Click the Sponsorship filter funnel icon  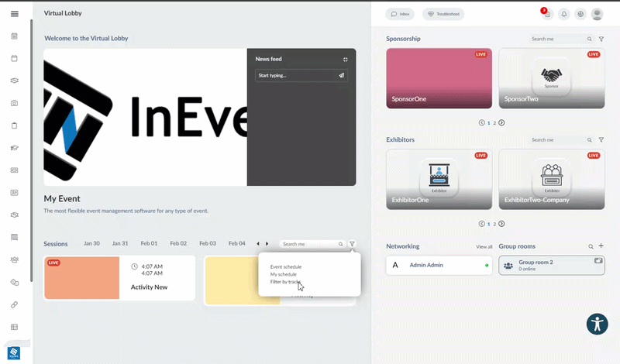click(601, 39)
